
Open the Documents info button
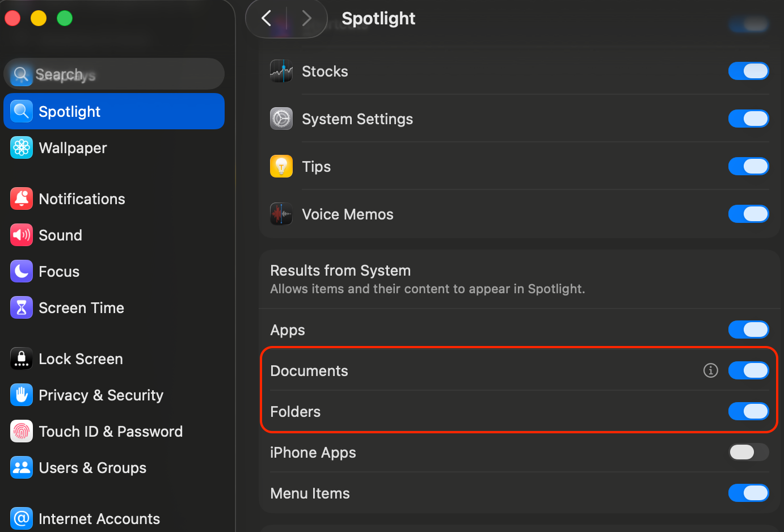[x=711, y=370]
